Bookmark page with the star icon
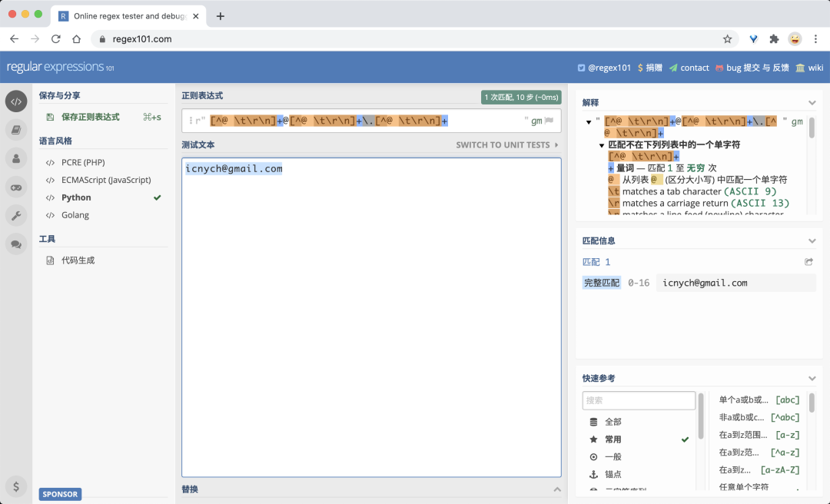This screenshot has height=504, width=830. (x=727, y=38)
